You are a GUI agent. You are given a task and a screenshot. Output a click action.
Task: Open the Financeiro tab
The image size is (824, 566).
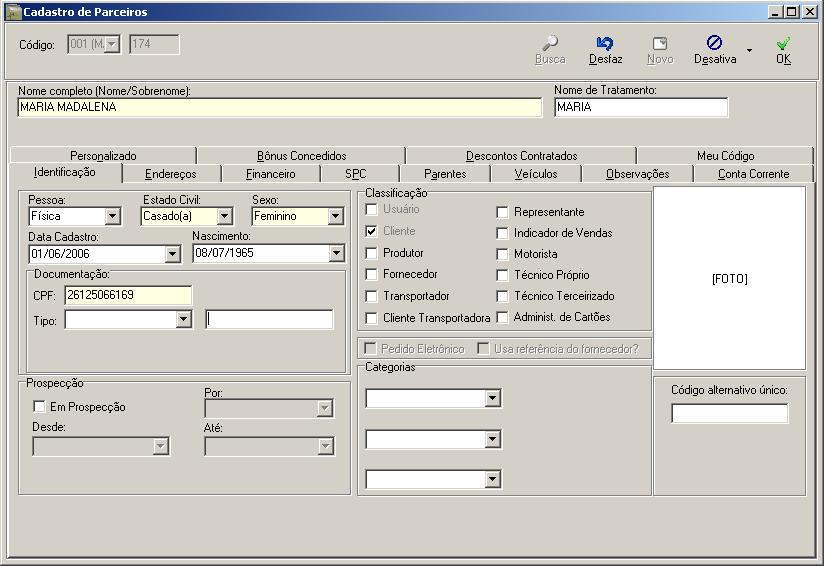click(x=271, y=174)
